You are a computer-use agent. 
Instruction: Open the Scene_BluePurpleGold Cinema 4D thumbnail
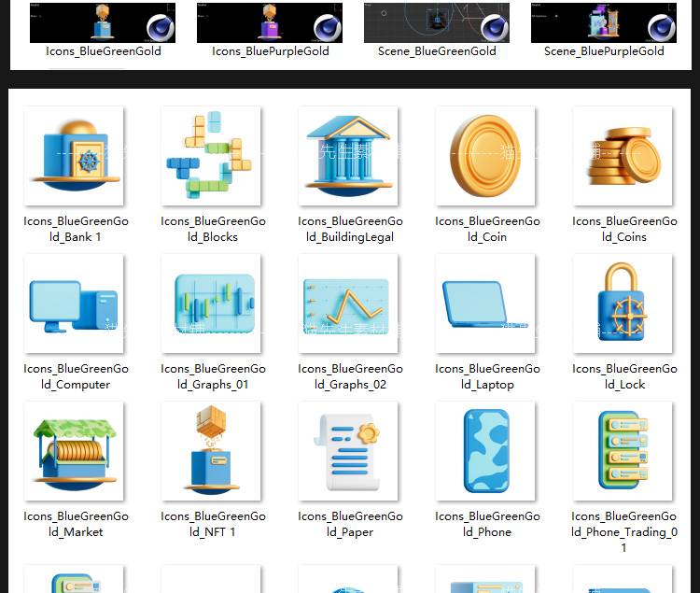pos(604,22)
